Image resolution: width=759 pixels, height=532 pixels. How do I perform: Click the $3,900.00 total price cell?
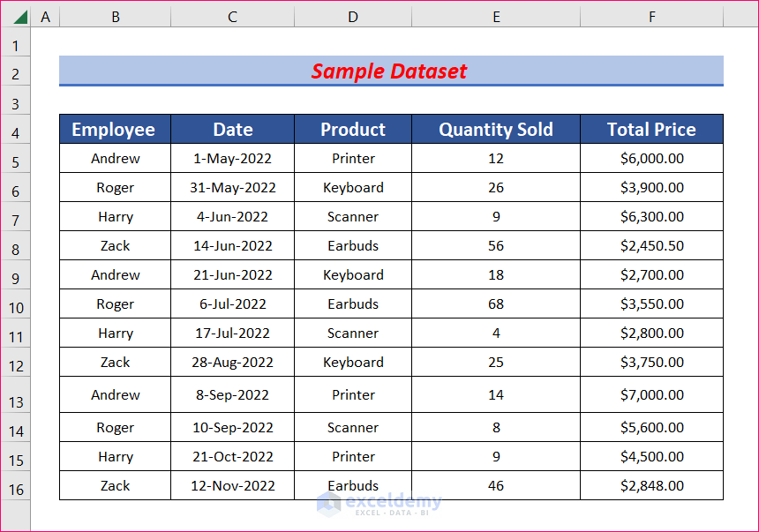click(x=652, y=187)
